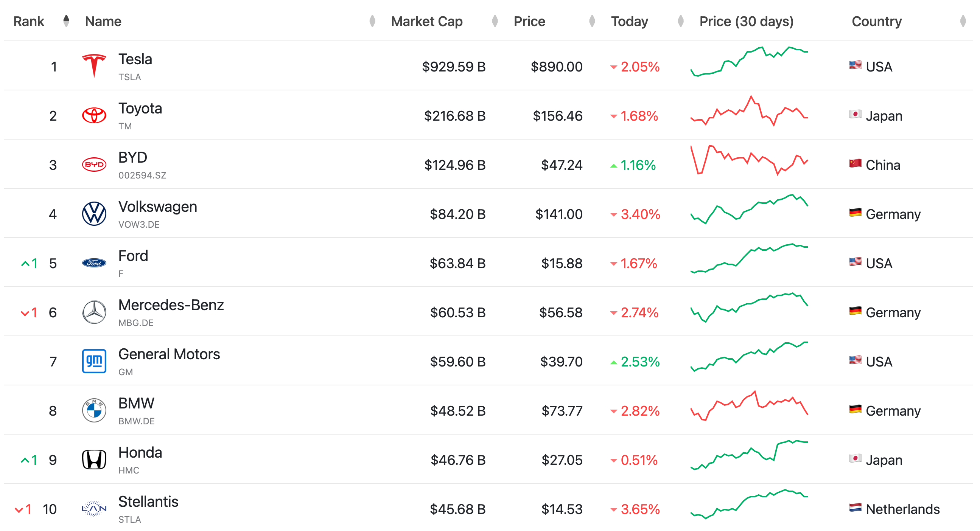Viewport: 980px width, 531px height.
Task: Sort by Price column sort arrows
Action: coord(591,21)
